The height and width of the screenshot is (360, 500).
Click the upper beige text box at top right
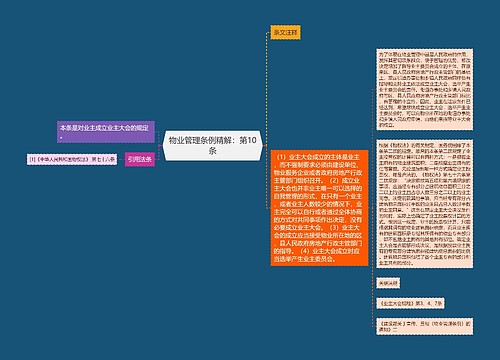[424, 89]
